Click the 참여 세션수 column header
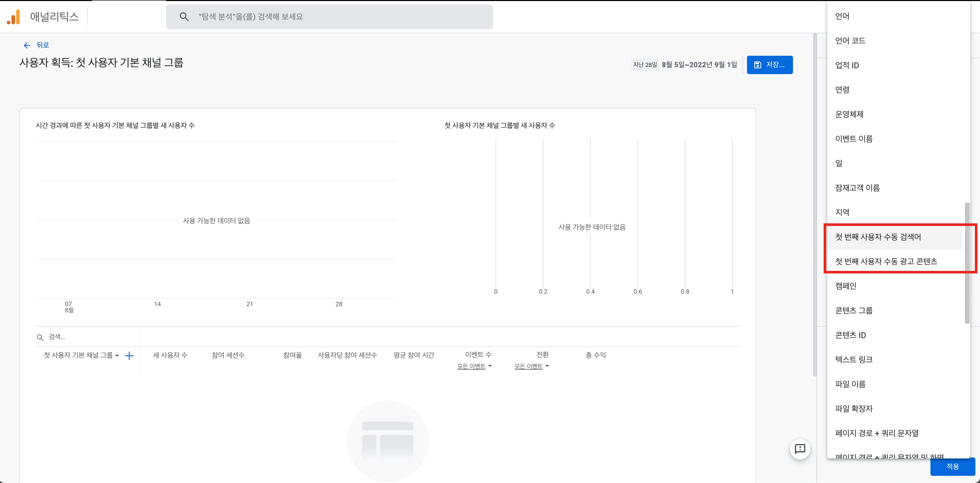This screenshot has height=483, width=980. point(228,355)
